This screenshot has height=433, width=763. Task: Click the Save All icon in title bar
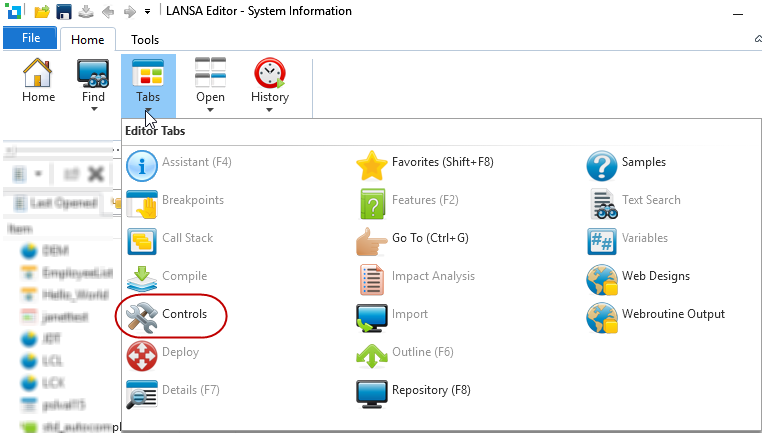click(x=86, y=11)
